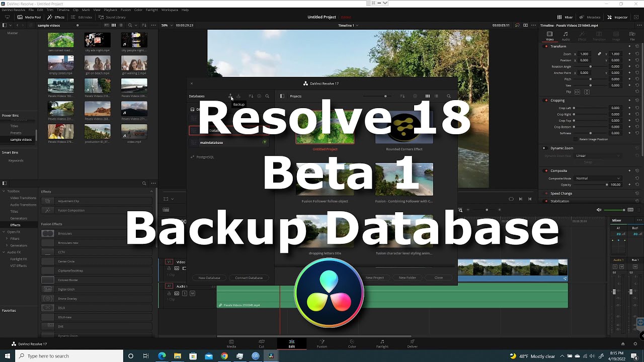Collapse the Audio FX tree node
This screenshot has height=362, width=644.
(4, 252)
